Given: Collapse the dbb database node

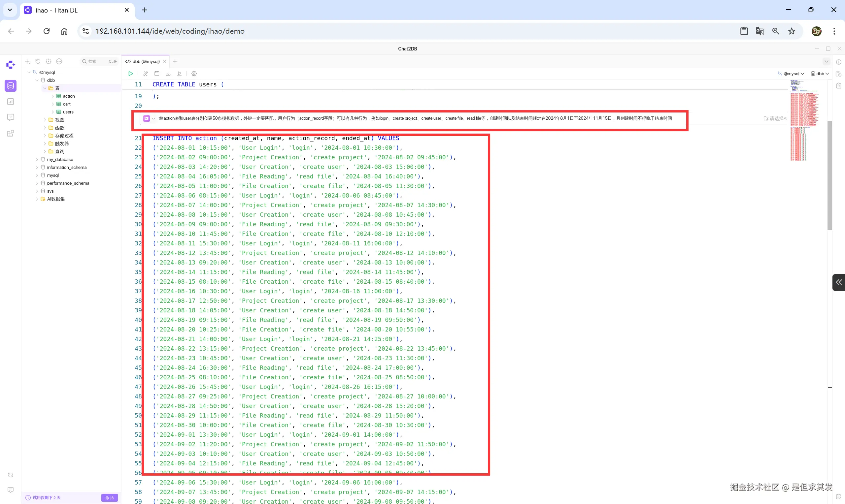Looking at the screenshot, I should [37, 80].
